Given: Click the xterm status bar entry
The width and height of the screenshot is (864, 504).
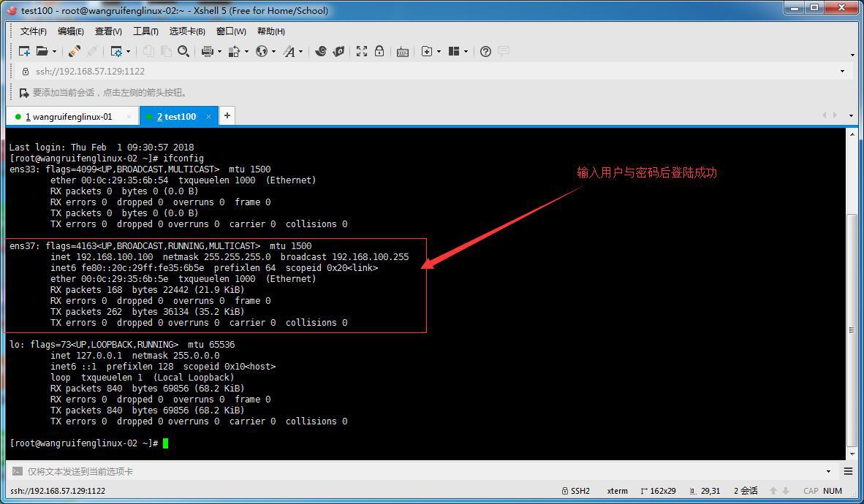Looking at the screenshot, I should pyautogui.click(x=617, y=491).
